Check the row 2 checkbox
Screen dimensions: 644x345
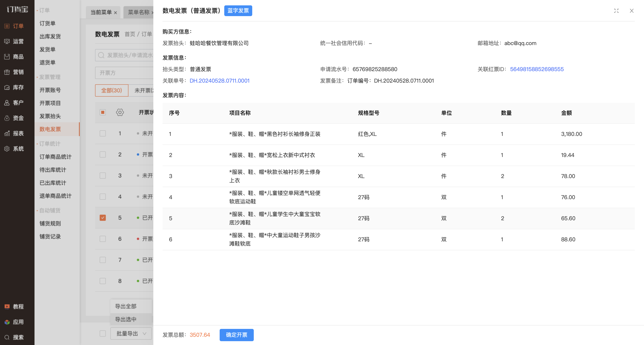[103, 154]
